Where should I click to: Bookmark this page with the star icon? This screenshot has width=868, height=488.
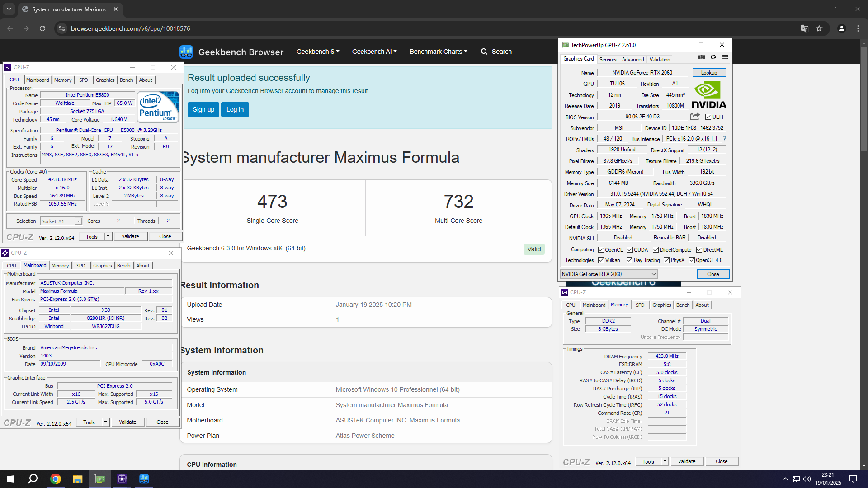click(x=819, y=28)
